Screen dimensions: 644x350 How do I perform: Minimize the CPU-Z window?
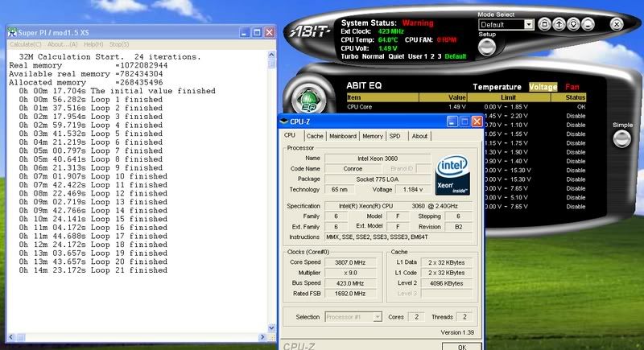(452, 121)
